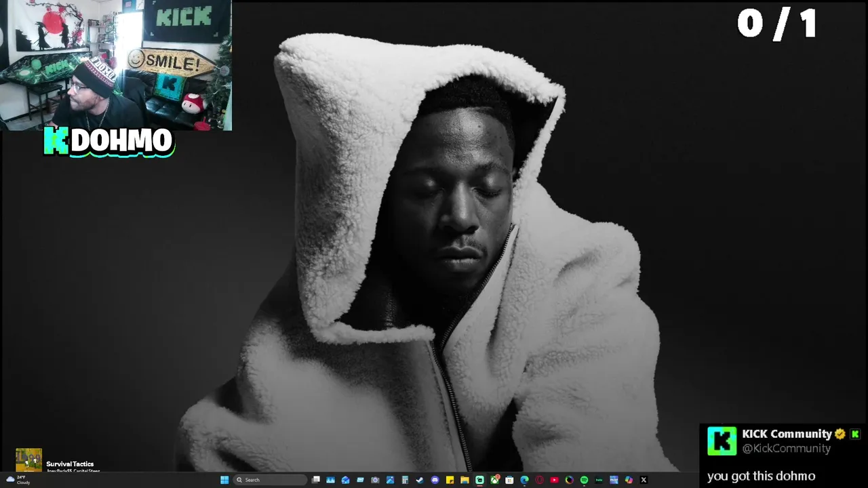Click the Survival Tactics album art
The width and height of the screenshot is (868, 488).
point(29,460)
